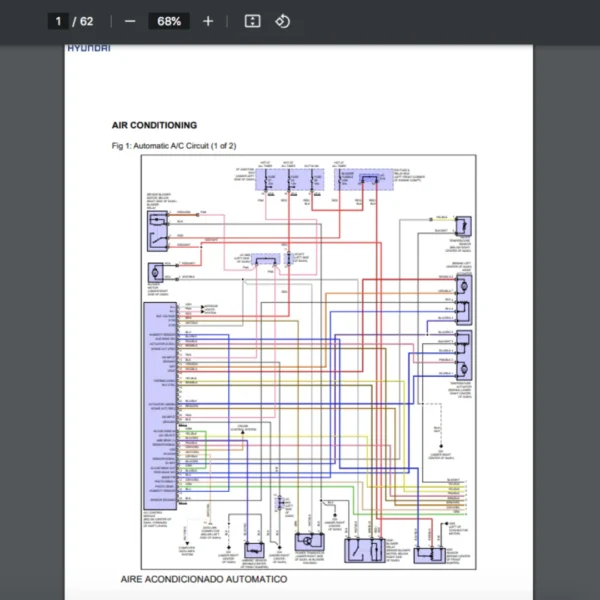Click the power transistor symbol at bottom center
This screenshot has width=600, height=600.
point(311,540)
